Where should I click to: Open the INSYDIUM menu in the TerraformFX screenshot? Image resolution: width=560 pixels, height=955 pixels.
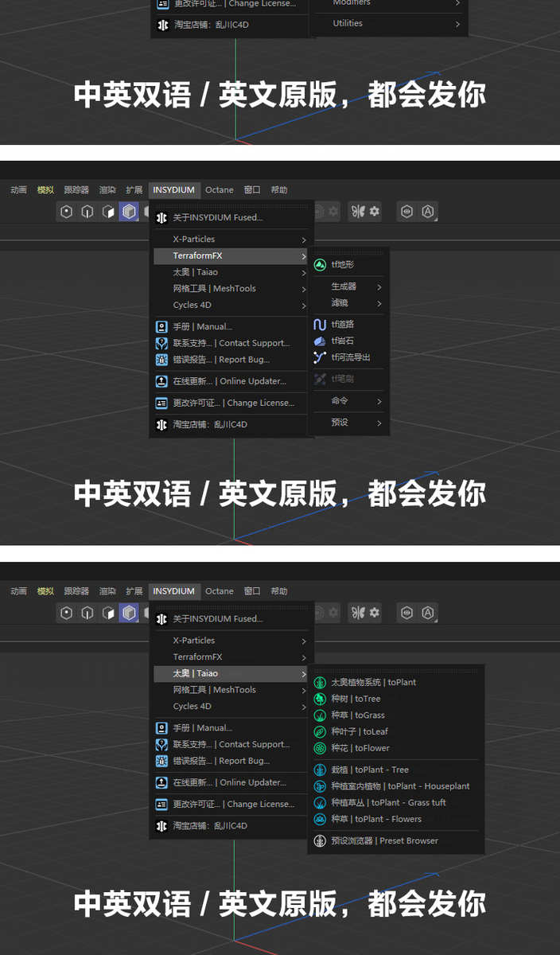point(174,190)
